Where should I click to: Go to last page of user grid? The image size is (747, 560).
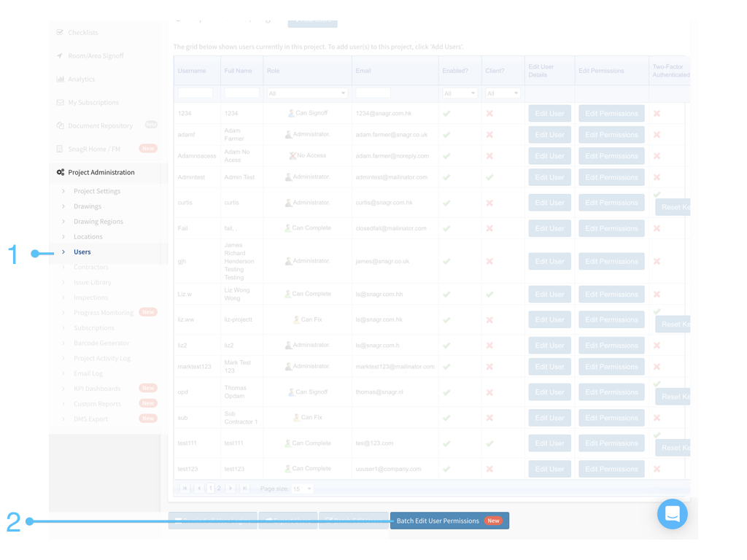pos(244,489)
